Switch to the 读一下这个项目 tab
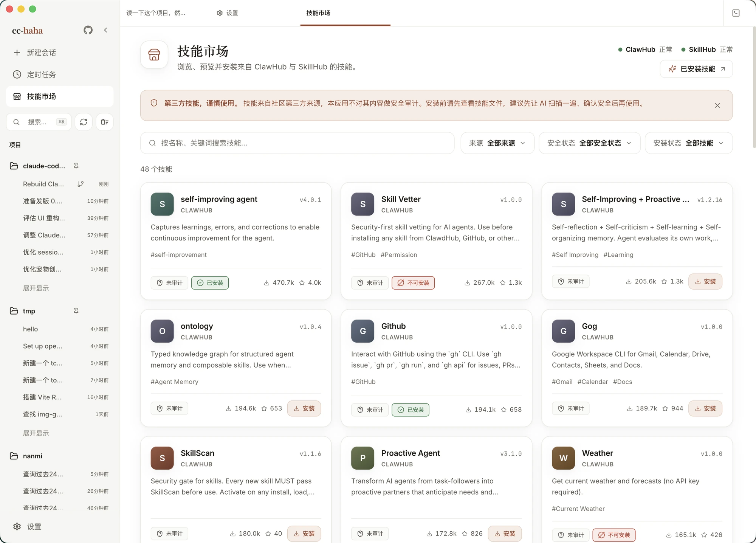756x543 pixels. point(156,13)
